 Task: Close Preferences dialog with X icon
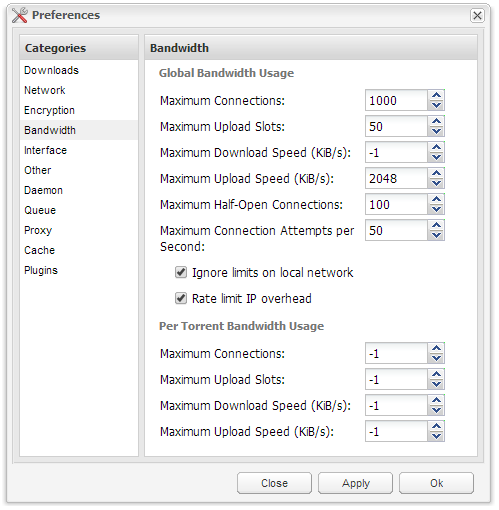point(477,15)
